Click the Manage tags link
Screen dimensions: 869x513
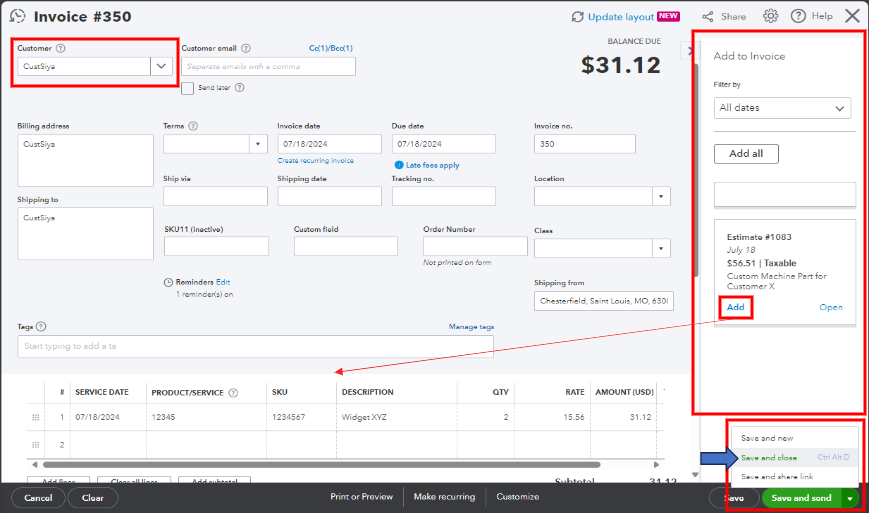[x=471, y=327]
